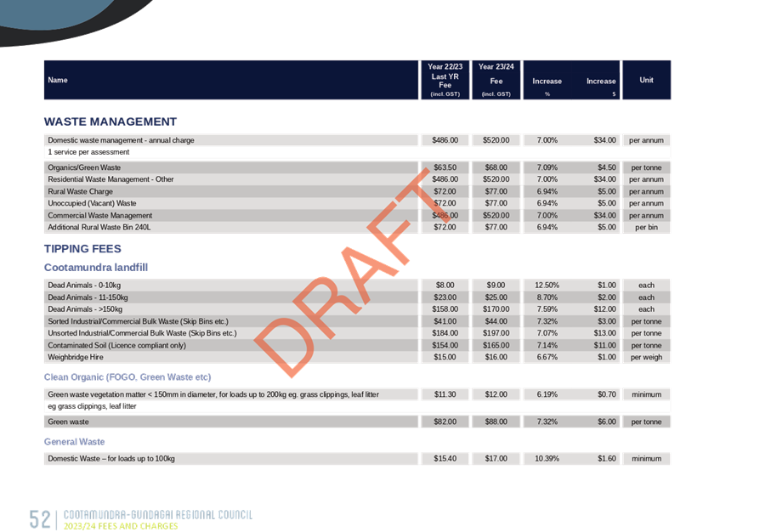Screen dimensions: 771x532
Task: Click 'Contaminated Soil (Licence compliant only)' row
Action: (117, 345)
